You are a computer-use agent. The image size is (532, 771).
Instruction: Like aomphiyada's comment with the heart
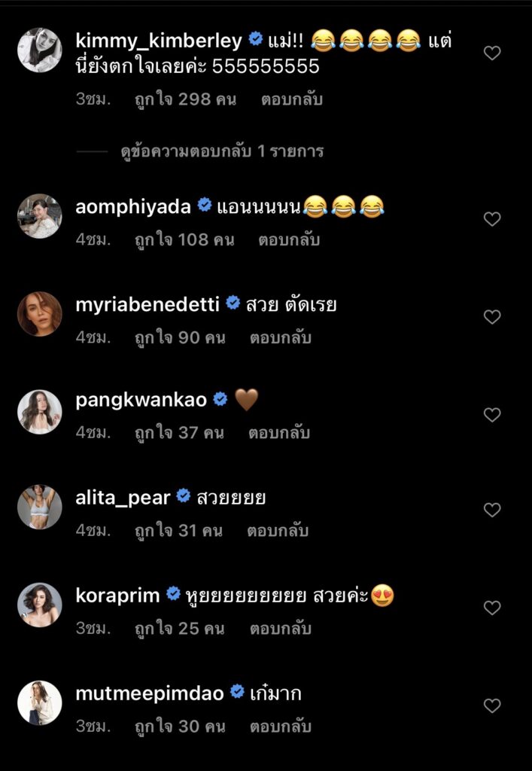[x=491, y=219]
